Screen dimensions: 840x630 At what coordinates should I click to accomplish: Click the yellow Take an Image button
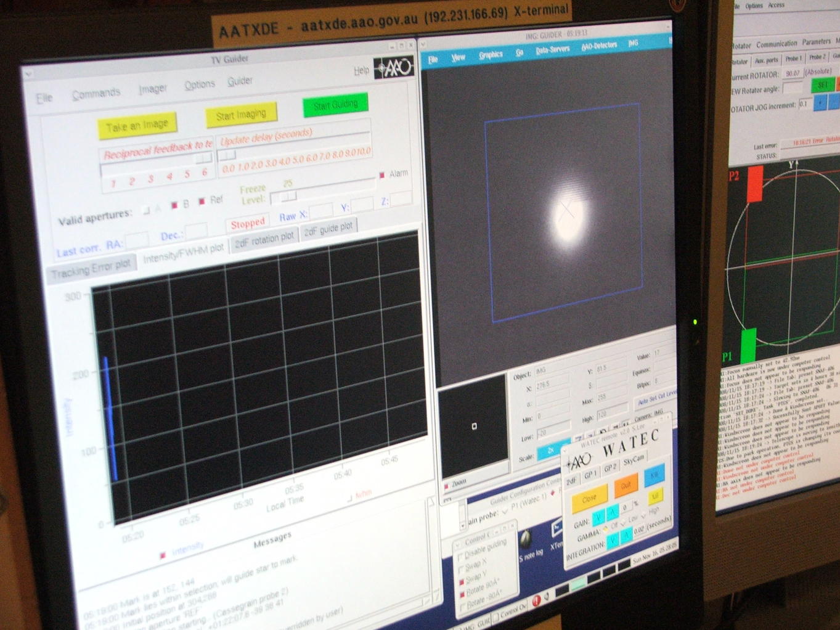[x=137, y=126]
